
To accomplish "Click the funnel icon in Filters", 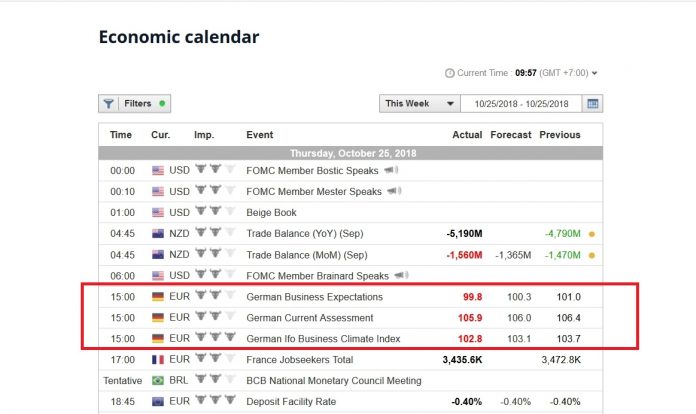I will point(109,104).
